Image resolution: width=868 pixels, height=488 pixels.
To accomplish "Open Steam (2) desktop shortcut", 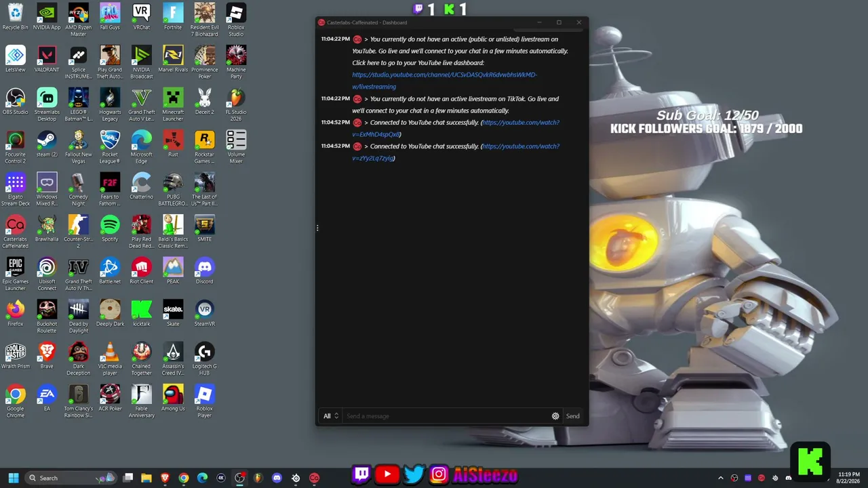I will [47, 144].
